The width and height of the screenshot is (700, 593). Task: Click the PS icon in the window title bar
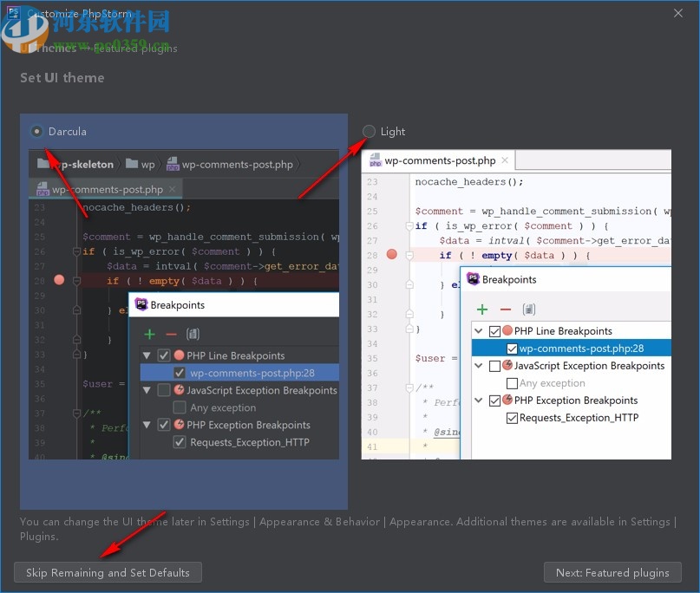coord(12,13)
